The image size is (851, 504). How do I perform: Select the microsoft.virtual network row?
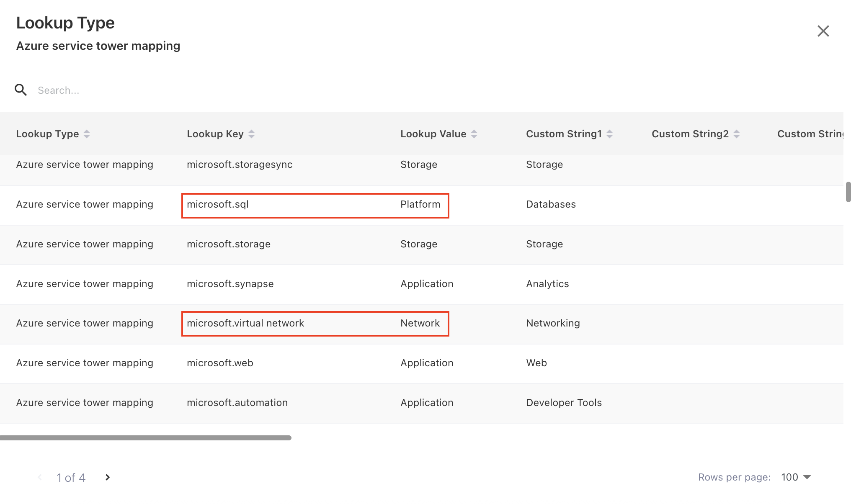pyautogui.click(x=315, y=323)
